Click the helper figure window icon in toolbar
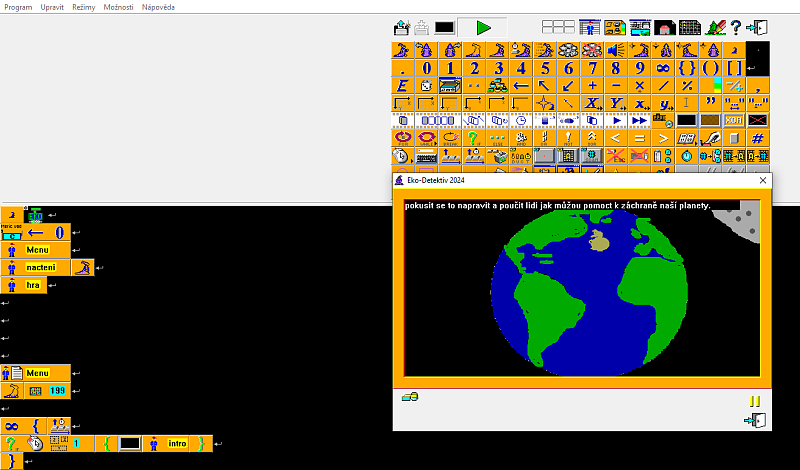This screenshot has width=800, height=470. [x=589, y=28]
